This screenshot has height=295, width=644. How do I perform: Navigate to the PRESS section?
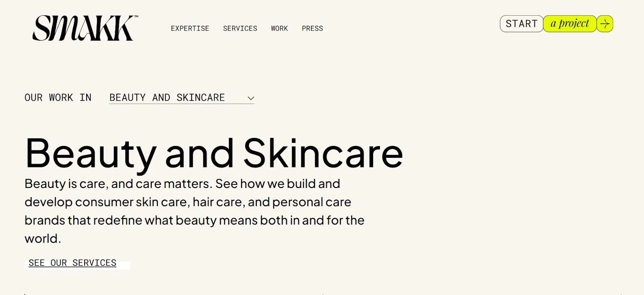(x=312, y=28)
